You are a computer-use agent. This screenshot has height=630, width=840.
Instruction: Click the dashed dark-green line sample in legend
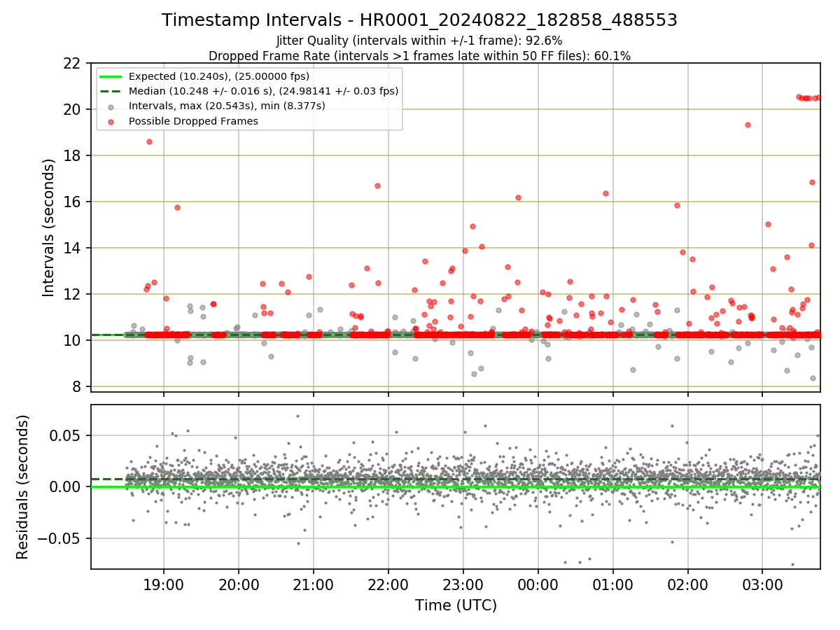tap(111, 91)
